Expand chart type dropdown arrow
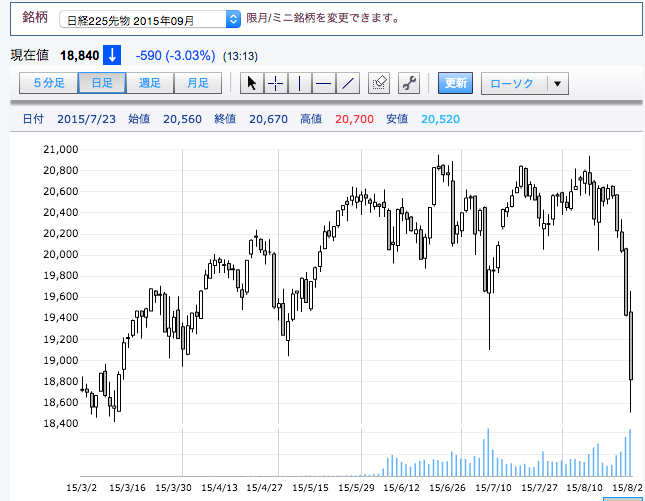Image resolution: width=645 pixels, height=501 pixels. (x=558, y=84)
